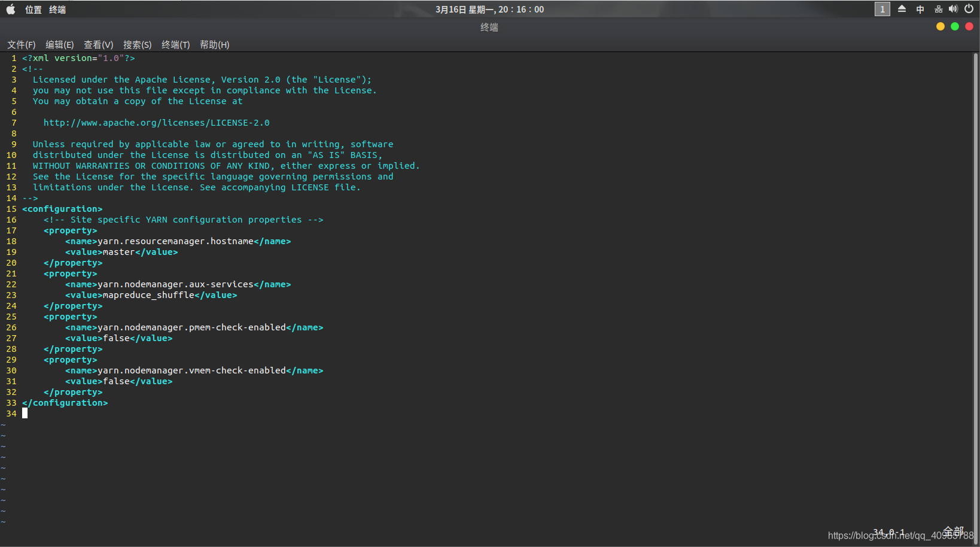Image resolution: width=980 pixels, height=547 pixels.
Task: Click line number 15 in gutter
Action: pos(11,209)
